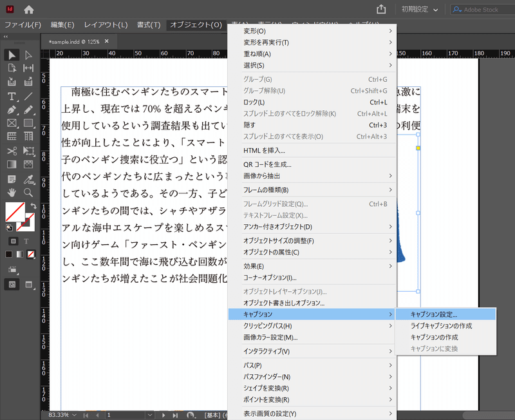Viewport: 515px width, 420px height.
Task: Select the Note tool
Action: [12, 179]
